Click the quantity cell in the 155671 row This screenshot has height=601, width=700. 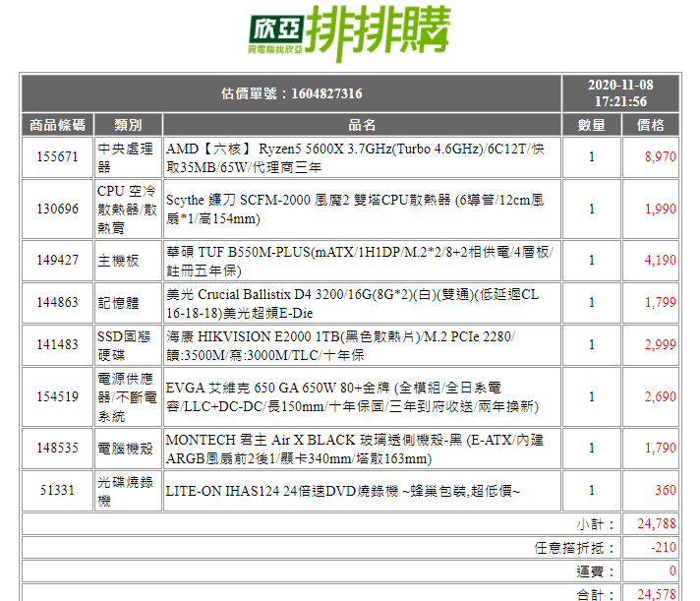tap(592, 157)
